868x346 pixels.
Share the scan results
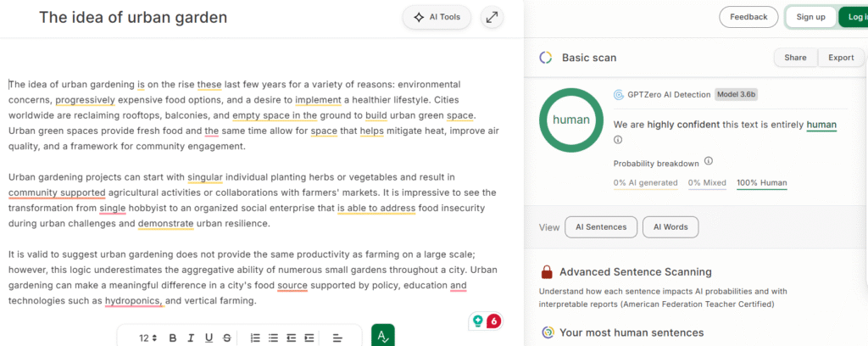795,58
